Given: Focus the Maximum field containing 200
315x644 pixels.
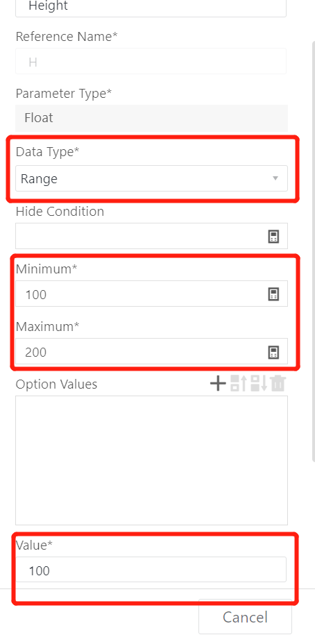Looking at the screenshot, I should (x=151, y=352).
